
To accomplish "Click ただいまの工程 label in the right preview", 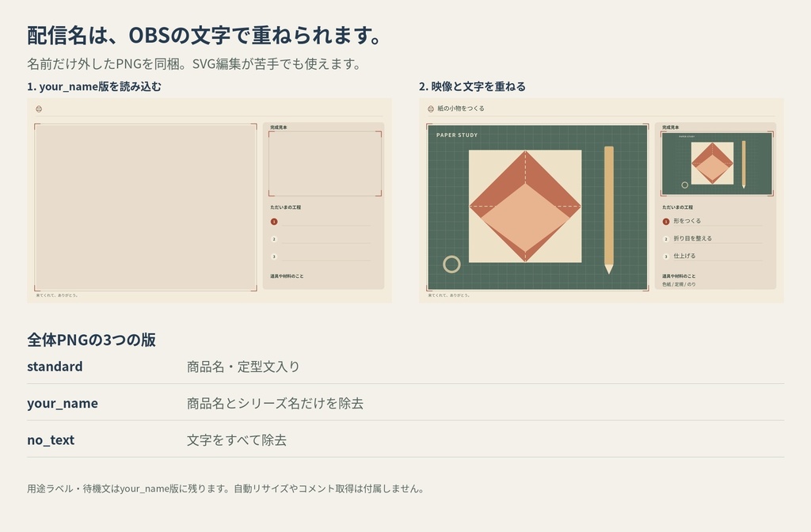I will point(678,207).
